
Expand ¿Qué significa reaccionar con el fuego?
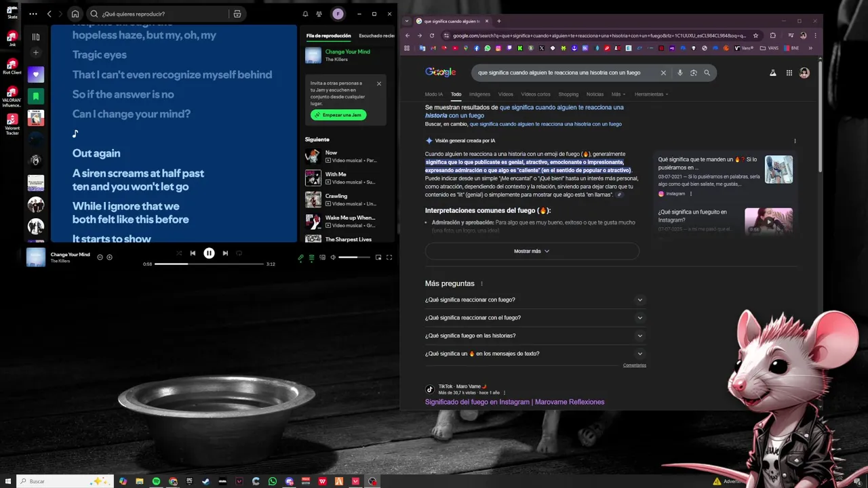[x=535, y=318]
